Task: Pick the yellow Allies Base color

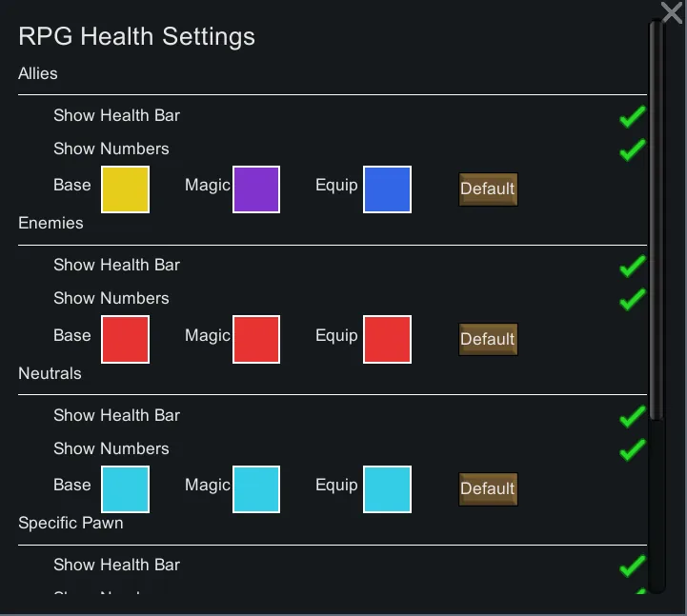Action: click(x=126, y=189)
